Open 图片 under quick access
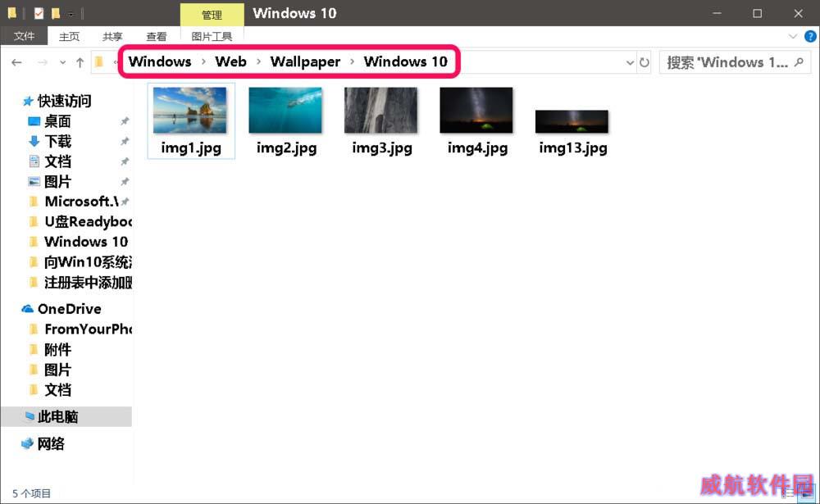 coord(57,181)
